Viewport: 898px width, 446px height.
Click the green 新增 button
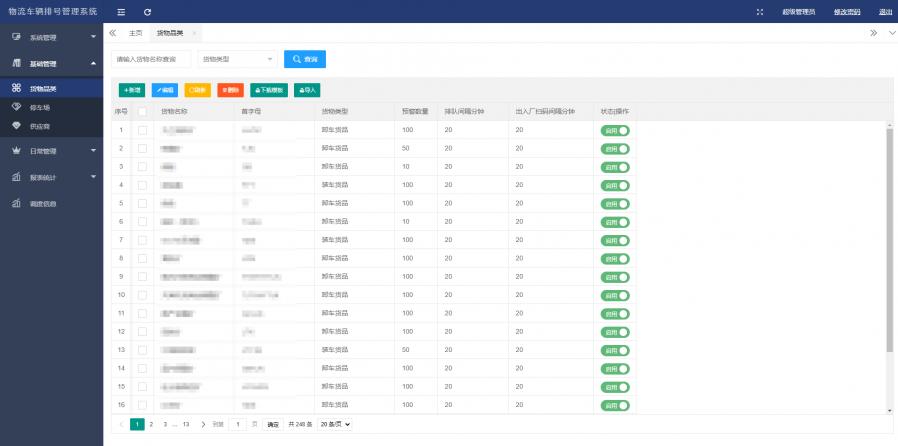point(131,90)
